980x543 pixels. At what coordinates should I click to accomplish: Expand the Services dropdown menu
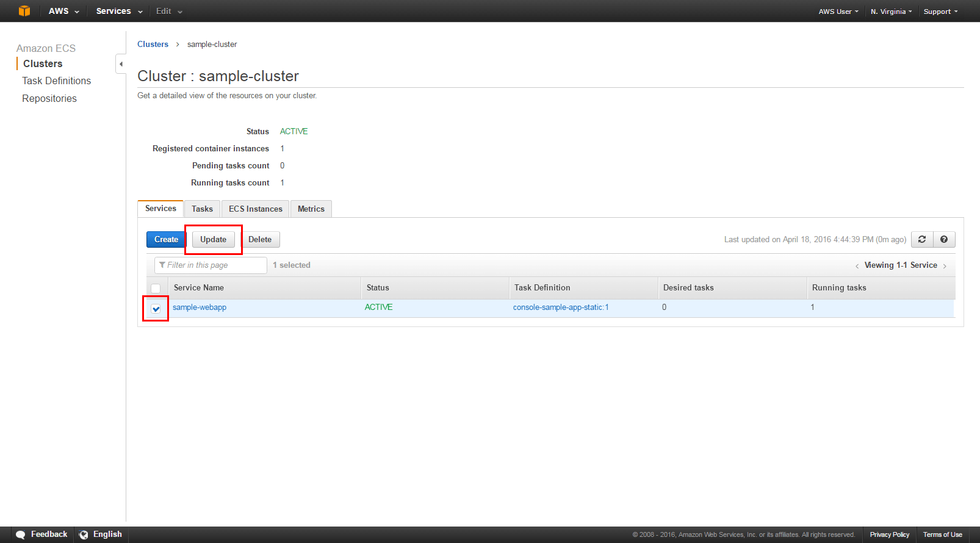120,11
